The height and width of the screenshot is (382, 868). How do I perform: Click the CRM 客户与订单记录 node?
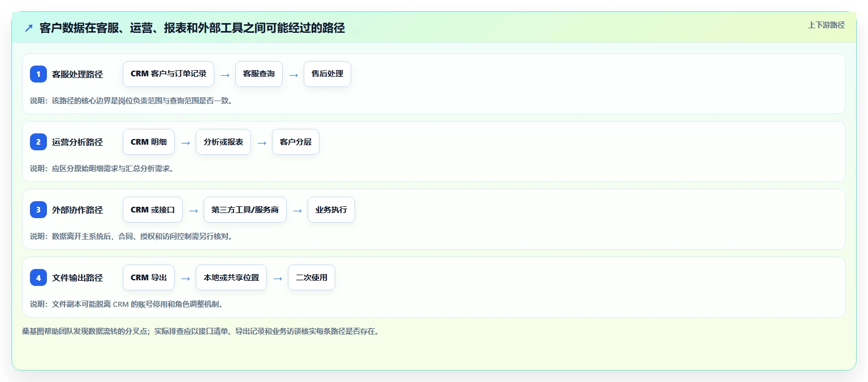[x=169, y=74]
